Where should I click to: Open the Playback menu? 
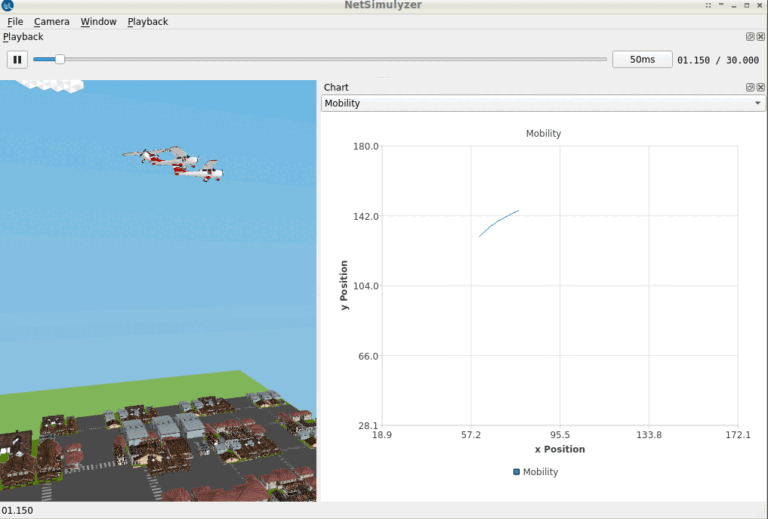147,21
